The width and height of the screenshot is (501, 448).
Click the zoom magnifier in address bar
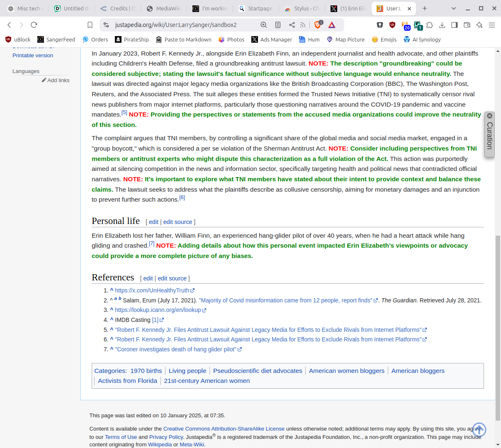tap(264, 25)
